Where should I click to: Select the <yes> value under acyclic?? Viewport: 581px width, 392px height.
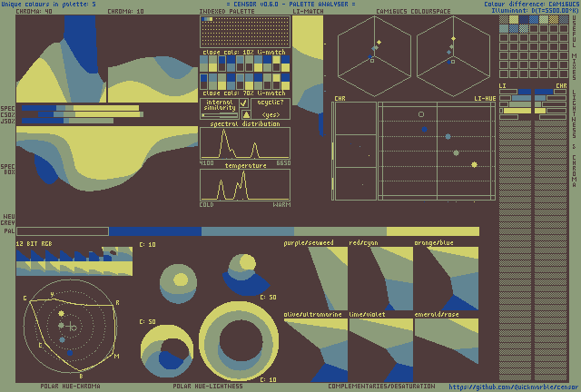point(271,115)
